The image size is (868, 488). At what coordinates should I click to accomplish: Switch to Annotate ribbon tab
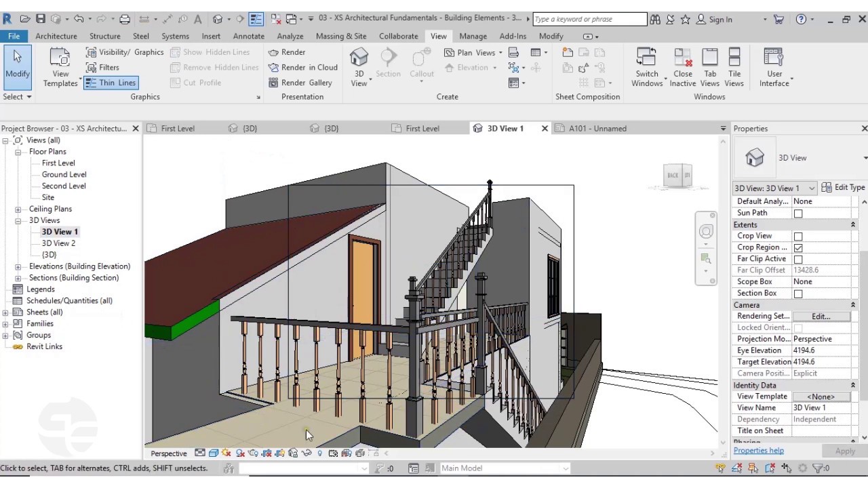249,36
